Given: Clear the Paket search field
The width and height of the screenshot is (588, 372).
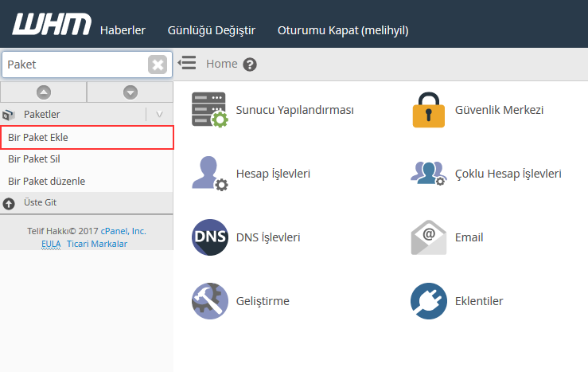Looking at the screenshot, I should [x=158, y=65].
